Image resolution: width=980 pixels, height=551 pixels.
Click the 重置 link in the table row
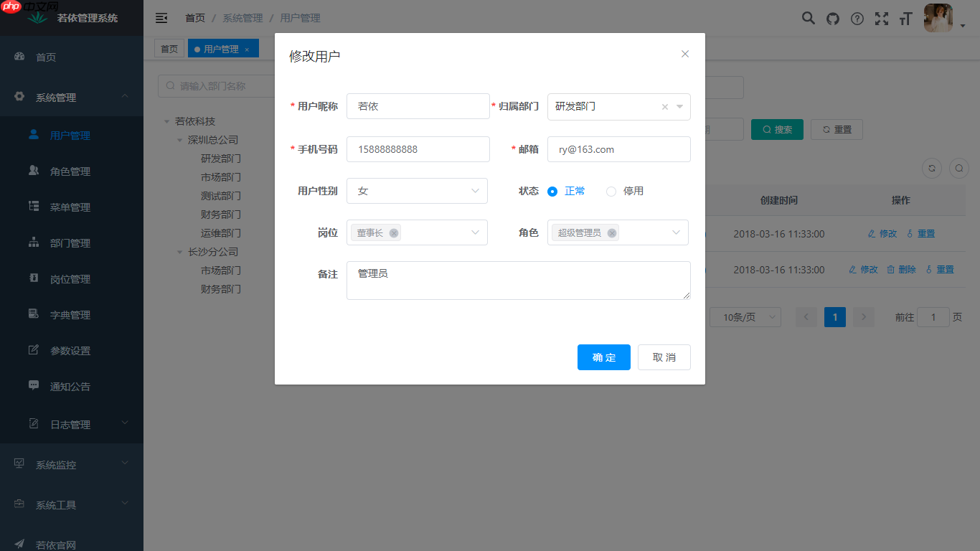[x=925, y=233]
